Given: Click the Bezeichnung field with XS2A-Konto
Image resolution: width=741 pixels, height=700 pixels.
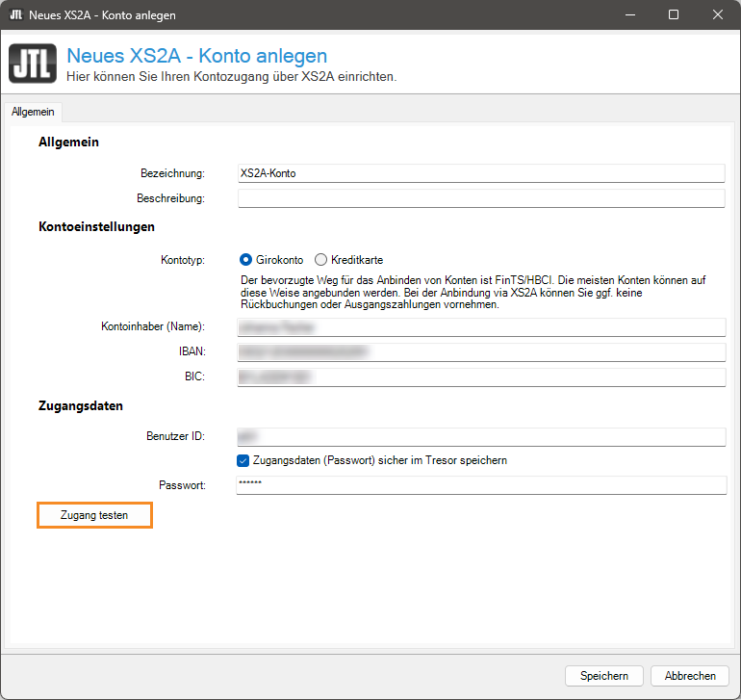Looking at the screenshot, I should pyautogui.click(x=480, y=173).
